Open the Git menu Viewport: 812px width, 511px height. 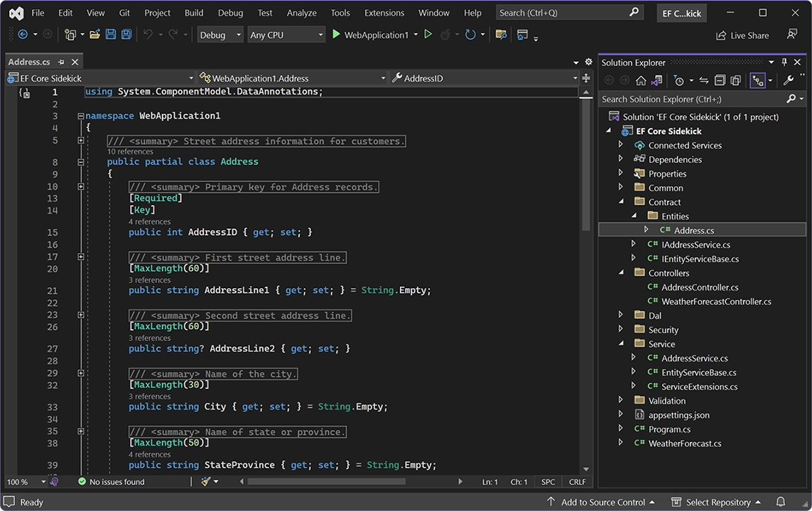coord(124,13)
